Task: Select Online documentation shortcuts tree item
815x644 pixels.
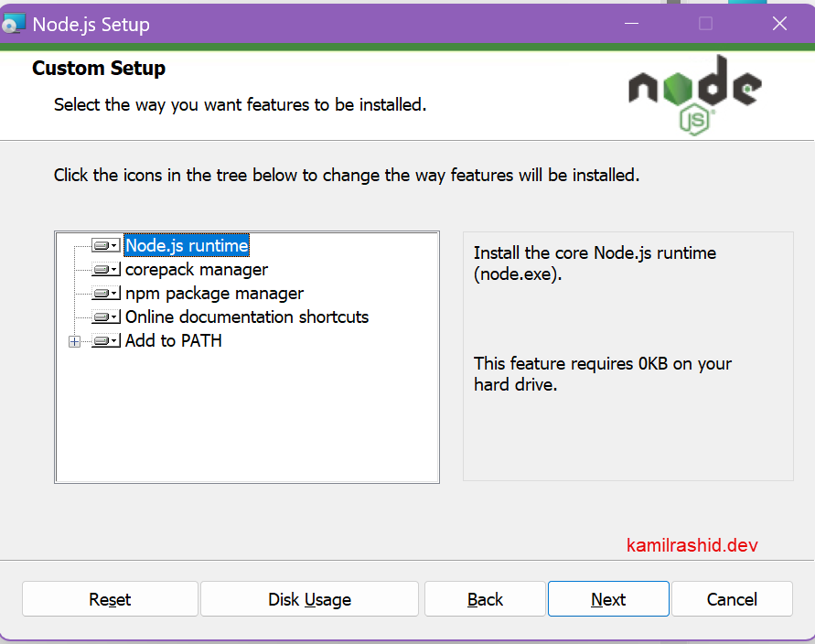Action: (246, 317)
